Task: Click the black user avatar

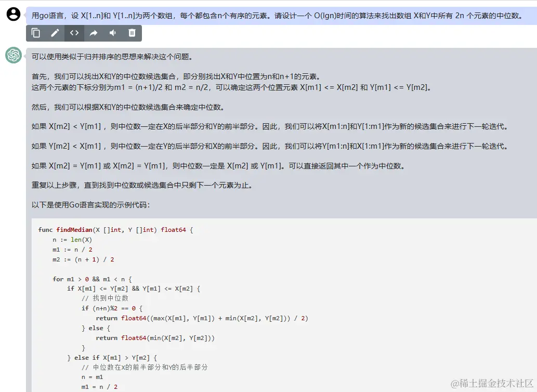Action: [12, 15]
